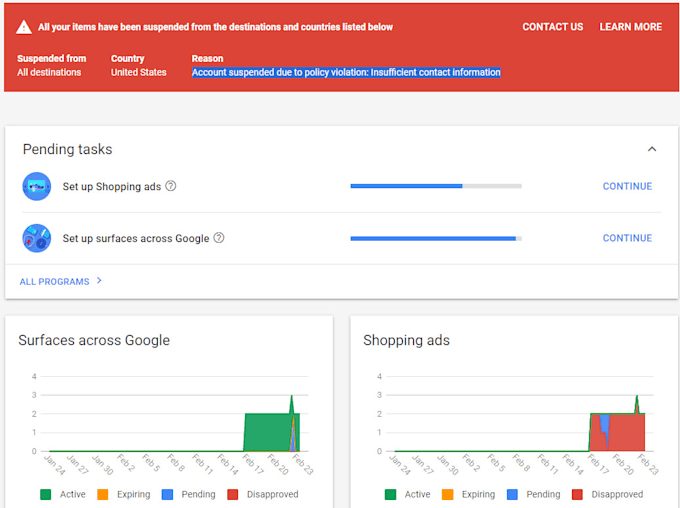Viewport: 680px width, 508px height.
Task: Open the help icon beside Set up surfaces across Google
Action: (219, 238)
